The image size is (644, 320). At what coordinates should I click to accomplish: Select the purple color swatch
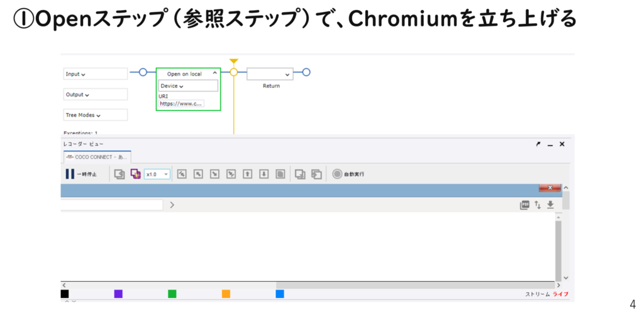118,294
